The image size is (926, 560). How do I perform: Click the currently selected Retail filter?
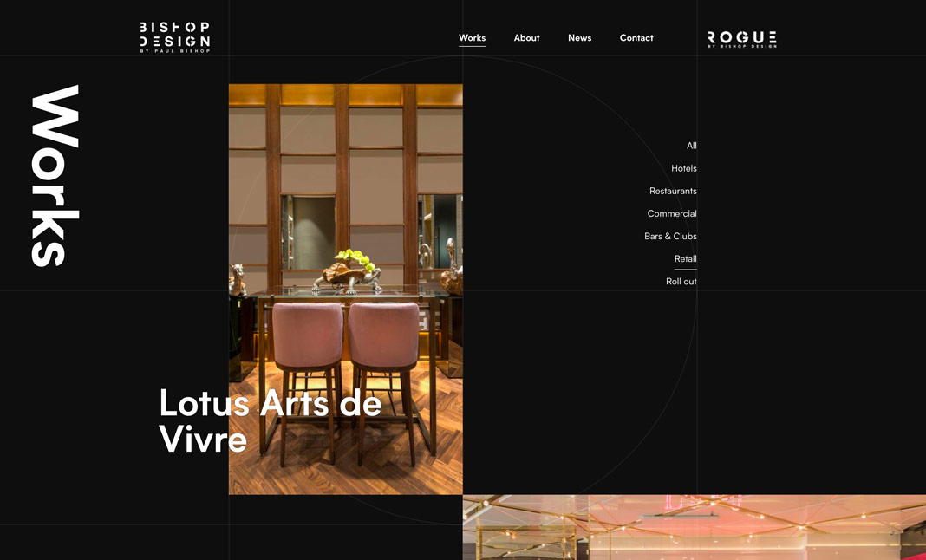point(685,258)
